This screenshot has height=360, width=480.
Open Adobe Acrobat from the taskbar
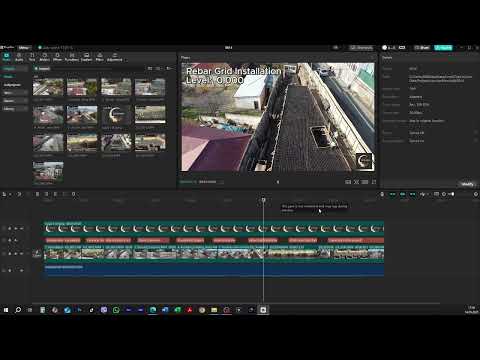pyautogui.click(x=190, y=310)
